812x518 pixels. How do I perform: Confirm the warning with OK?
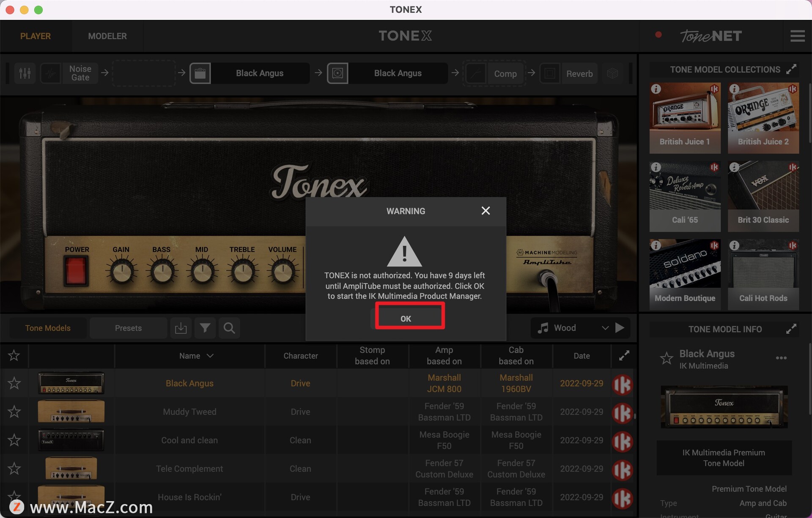pos(406,319)
